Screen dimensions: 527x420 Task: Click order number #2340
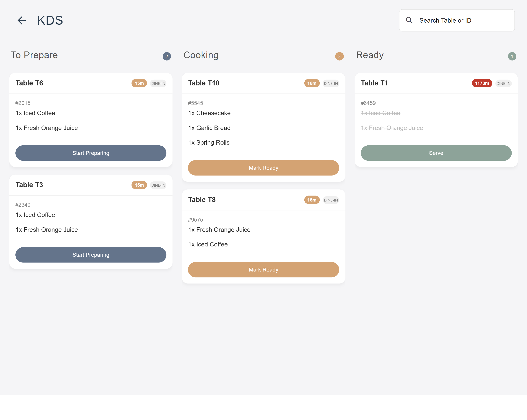point(23,205)
